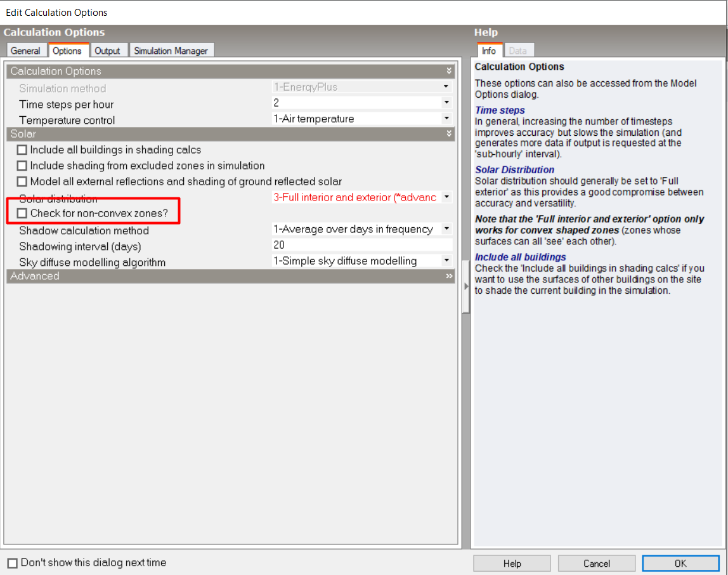Click the Cancel button
728x575 pixels.
click(x=597, y=564)
